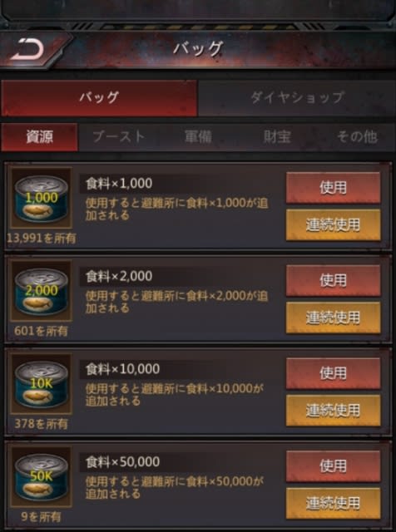Open the 軍備 category tab

(x=198, y=137)
